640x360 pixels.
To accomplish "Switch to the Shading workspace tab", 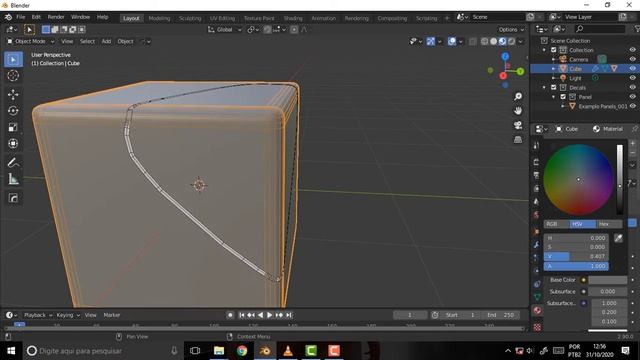I will (293, 18).
